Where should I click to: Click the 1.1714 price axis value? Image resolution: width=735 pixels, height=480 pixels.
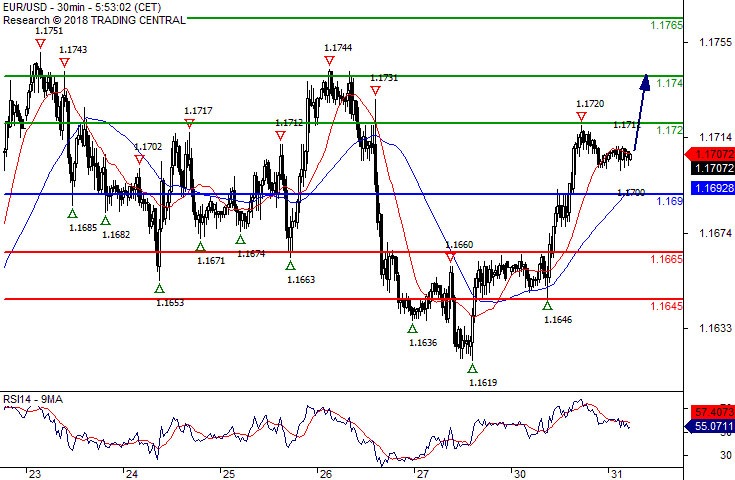coord(715,137)
